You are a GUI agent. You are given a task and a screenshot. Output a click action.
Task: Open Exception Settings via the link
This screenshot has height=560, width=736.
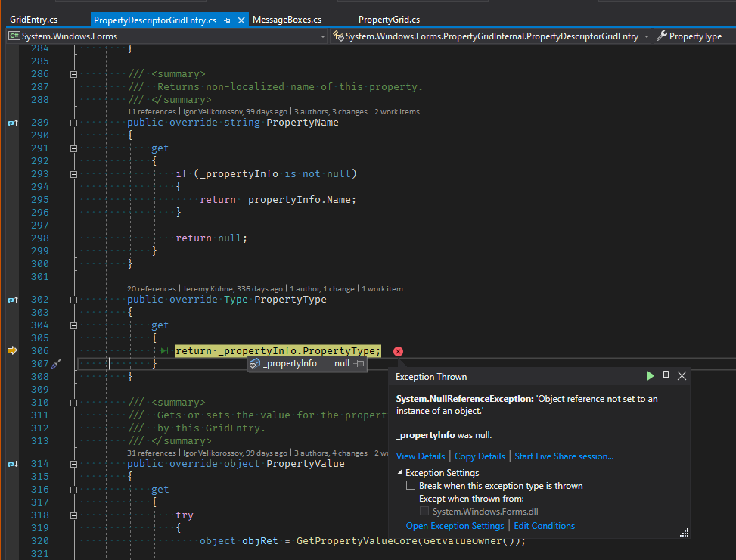tap(455, 525)
